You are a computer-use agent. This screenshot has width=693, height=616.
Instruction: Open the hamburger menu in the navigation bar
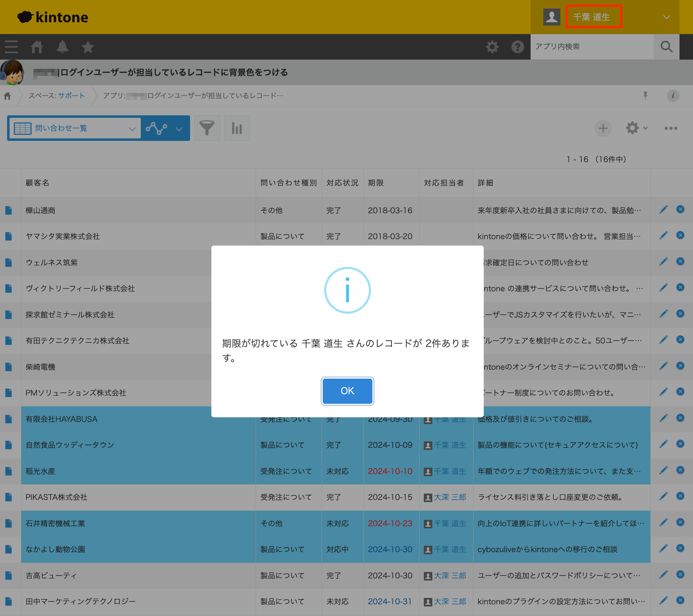coord(11,47)
